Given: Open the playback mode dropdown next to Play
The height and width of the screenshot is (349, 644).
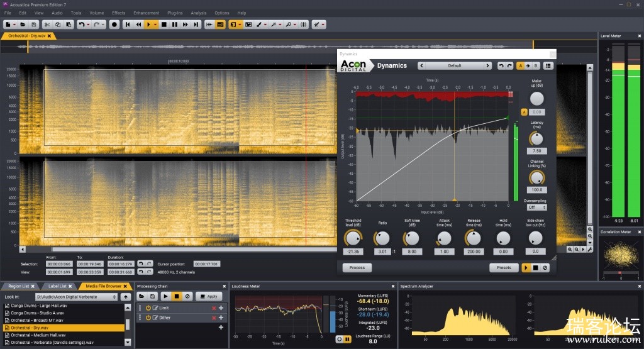Looking at the screenshot, I should pos(155,25).
